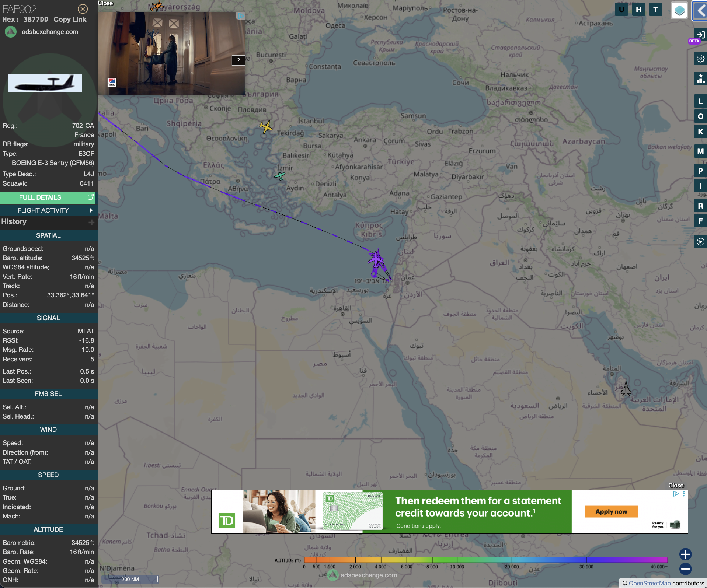
Task: Expand the FLIGHT ACTIVITY section
Action: click(x=48, y=210)
